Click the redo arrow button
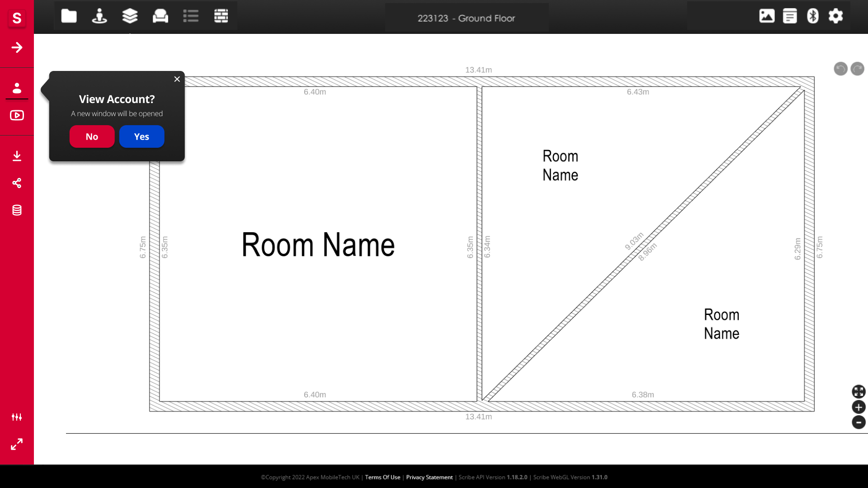Viewport: 868px width, 488px height. [857, 69]
